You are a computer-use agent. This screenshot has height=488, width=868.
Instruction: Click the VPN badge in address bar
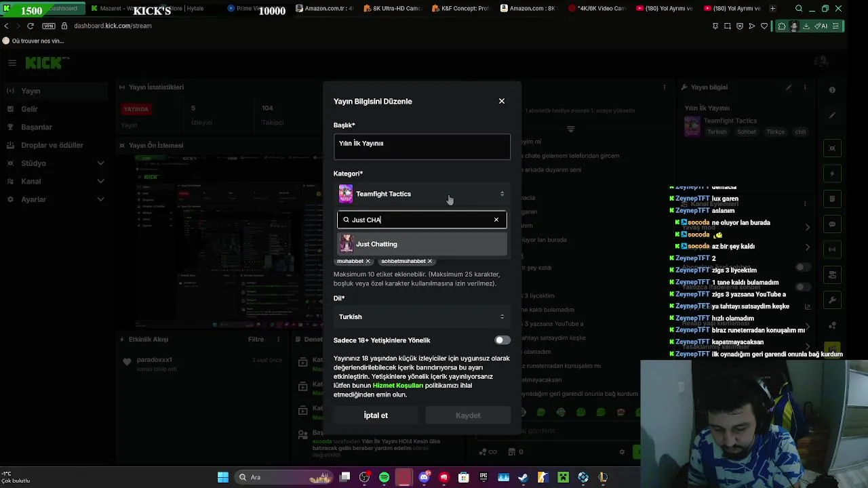point(48,26)
